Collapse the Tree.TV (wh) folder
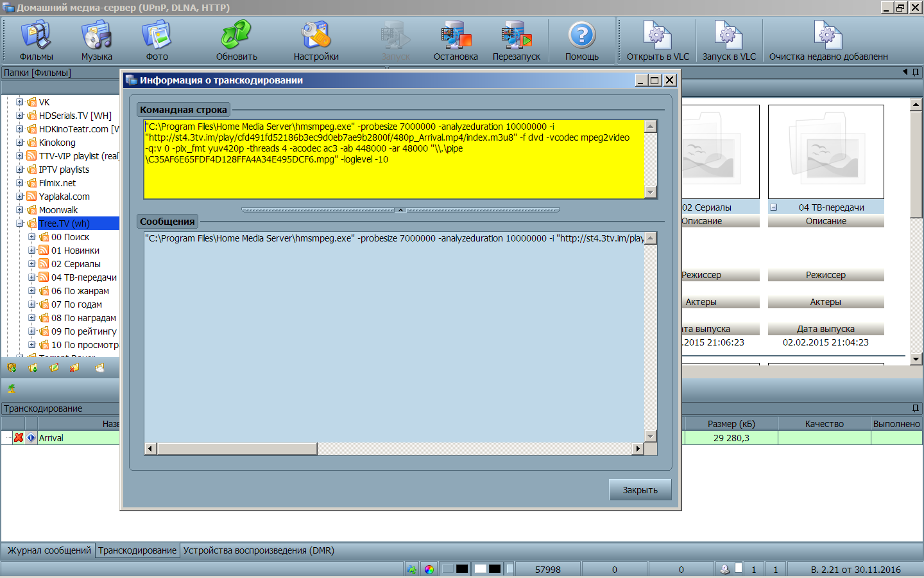This screenshot has height=578, width=924. (20, 223)
